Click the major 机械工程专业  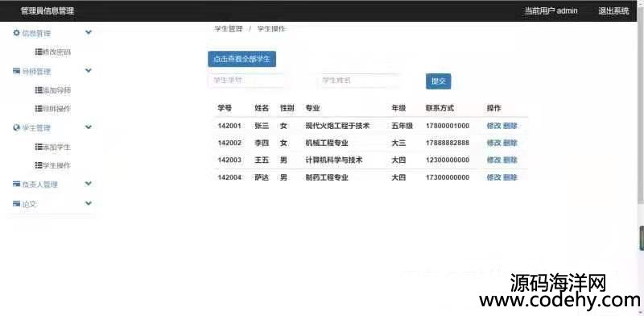(x=327, y=143)
